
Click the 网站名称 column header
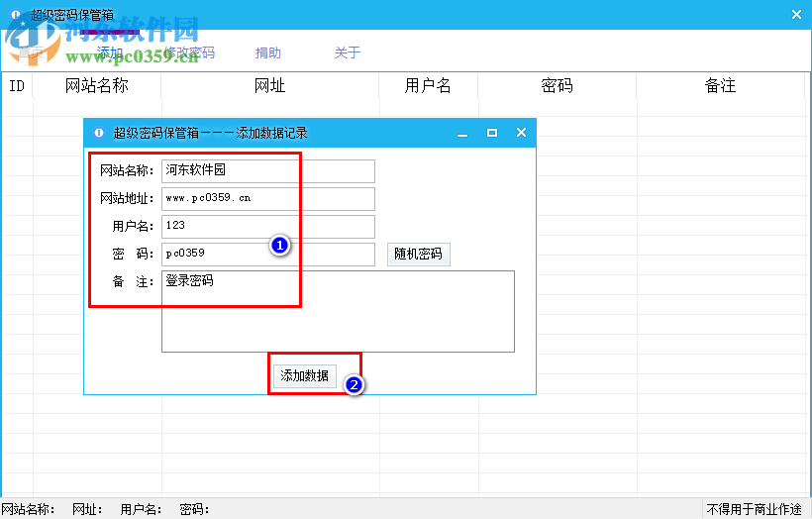[97, 85]
